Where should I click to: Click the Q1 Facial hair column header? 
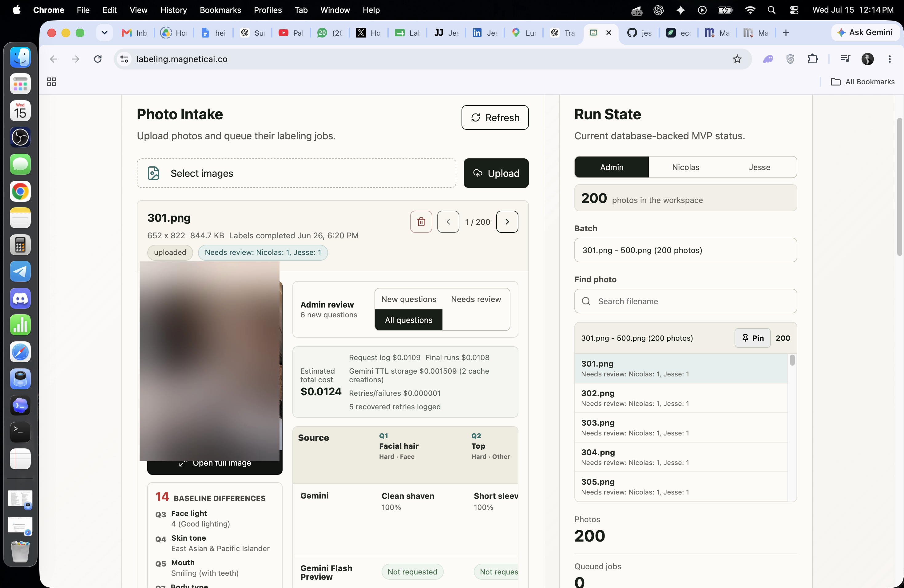coord(398,446)
